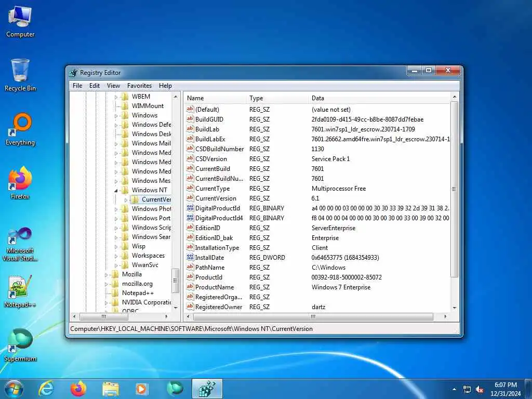
Task: Expand the Mozilla tree node
Action: (x=106, y=275)
